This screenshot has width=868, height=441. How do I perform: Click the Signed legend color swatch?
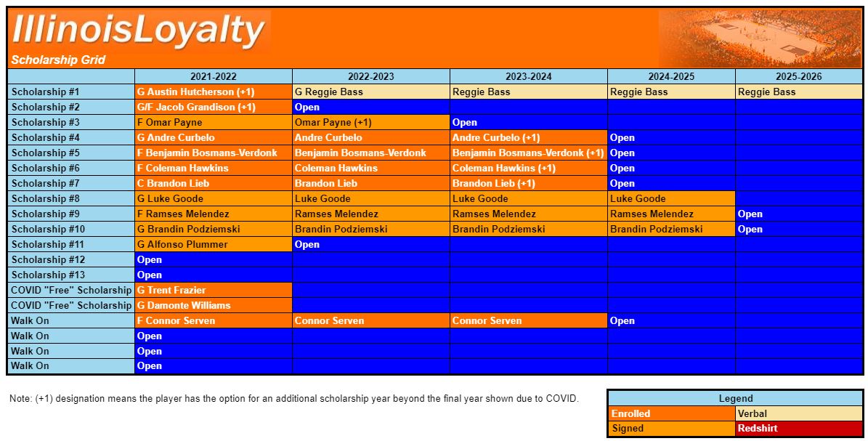point(671,428)
